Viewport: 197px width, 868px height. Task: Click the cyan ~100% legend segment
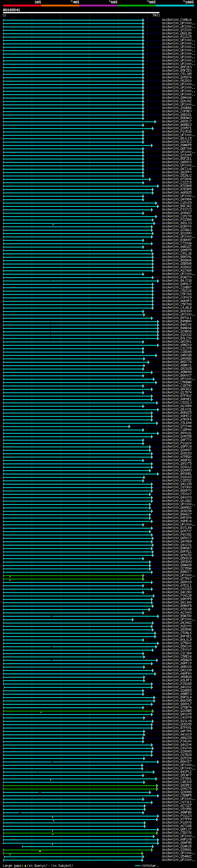pyautogui.click(x=175, y=6)
